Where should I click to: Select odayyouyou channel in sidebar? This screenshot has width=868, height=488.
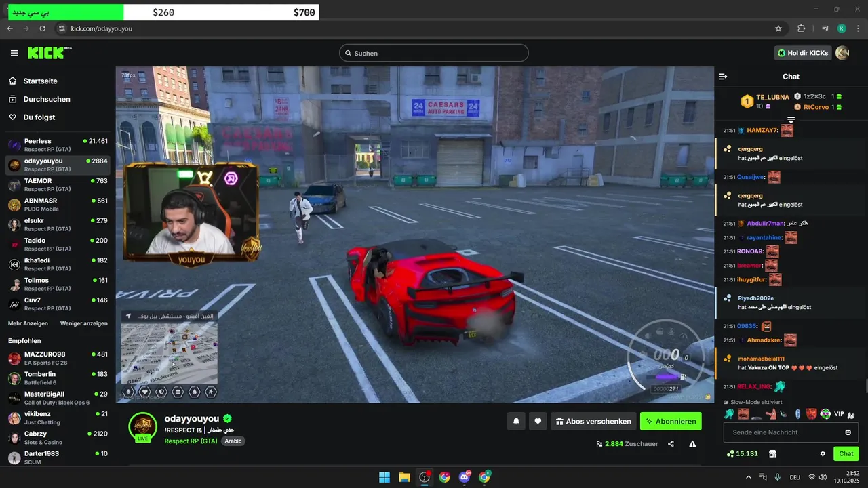click(x=58, y=165)
